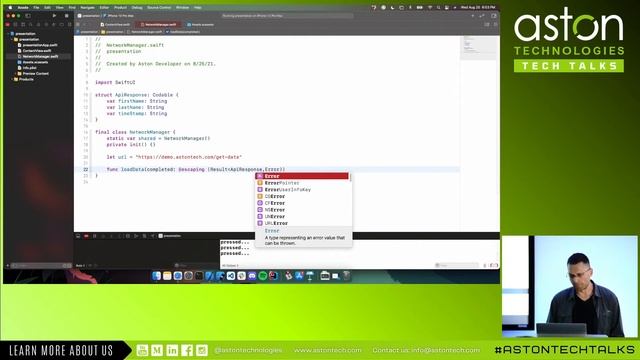Open the symbol navigator icon
The height and width of the screenshot is (360, 640).
click(23, 24)
